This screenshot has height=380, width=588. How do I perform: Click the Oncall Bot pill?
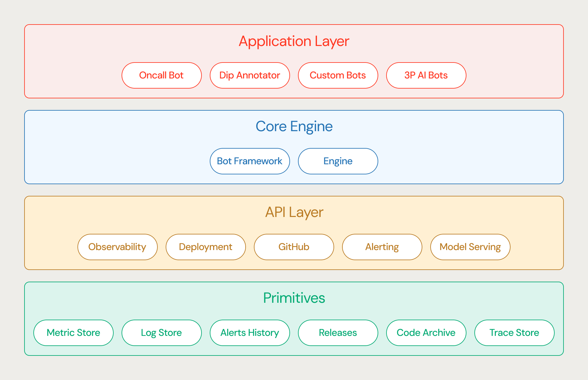pos(161,75)
